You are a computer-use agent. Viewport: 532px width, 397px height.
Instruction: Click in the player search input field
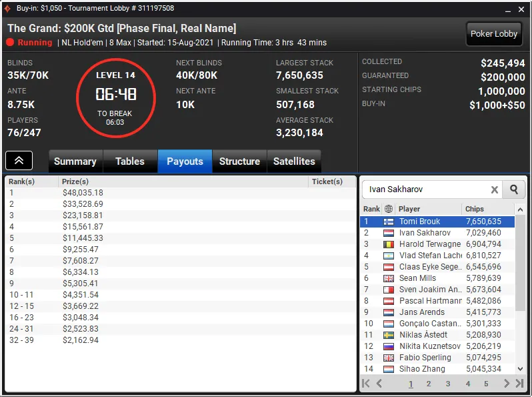coord(426,189)
